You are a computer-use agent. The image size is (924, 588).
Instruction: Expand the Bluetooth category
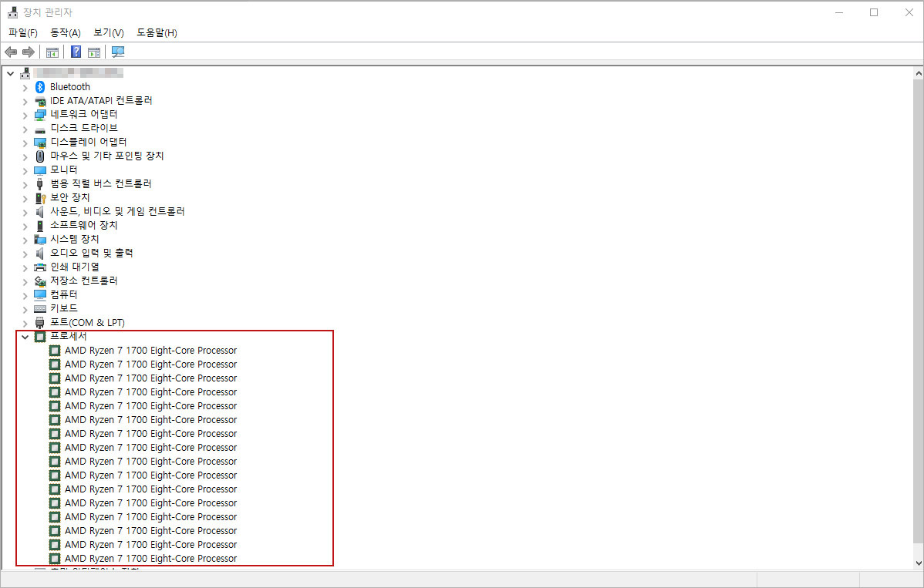[25, 88]
